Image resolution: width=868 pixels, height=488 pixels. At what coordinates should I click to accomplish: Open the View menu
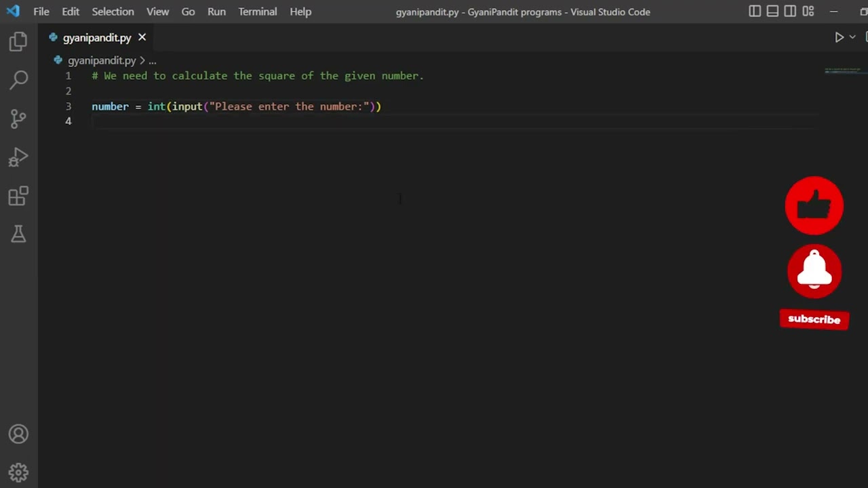pos(157,12)
